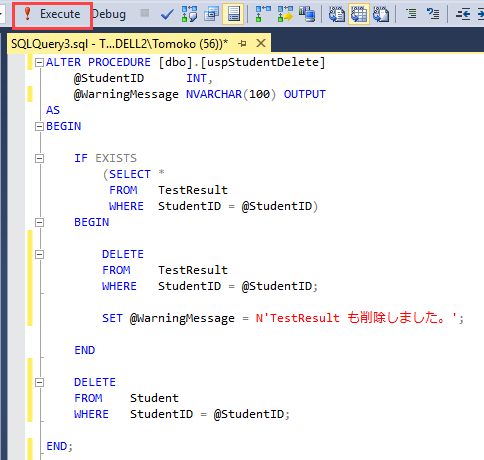Click the Execute button to run the query
The image size is (484, 460).
(x=52, y=14)
